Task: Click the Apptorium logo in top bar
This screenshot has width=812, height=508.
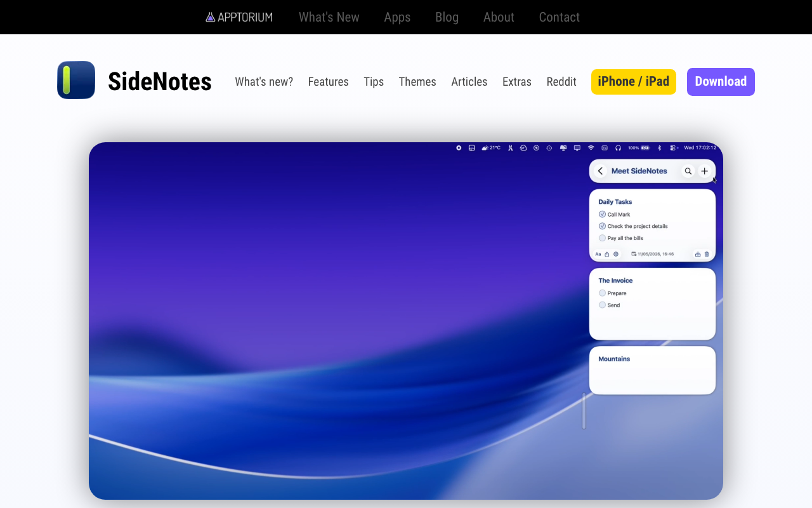Action: pos(239,17)
